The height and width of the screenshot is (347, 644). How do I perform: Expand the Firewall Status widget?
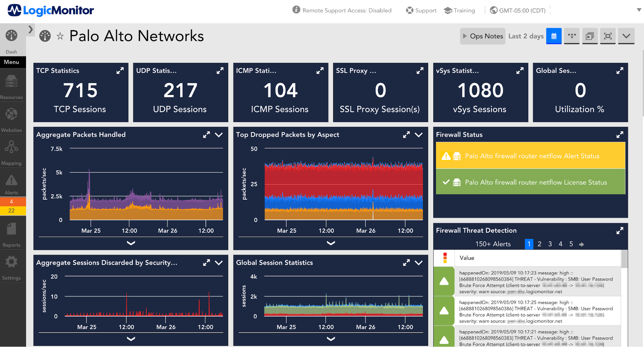pyautogui.click(x=620, y=135)
